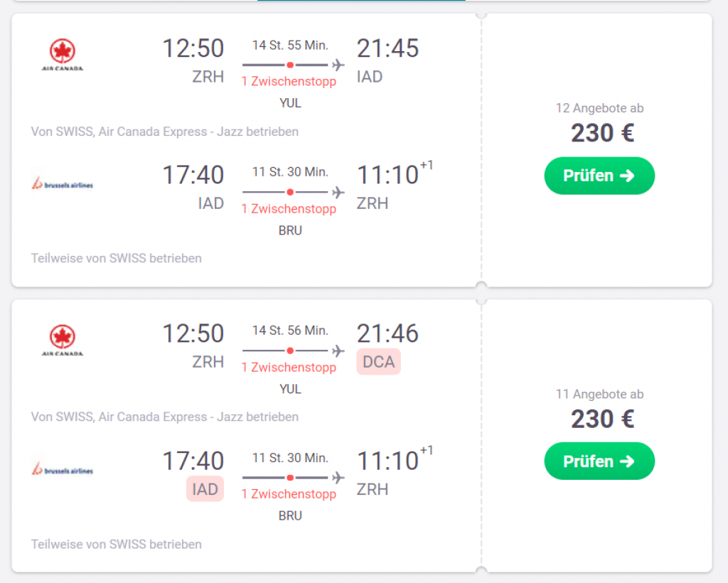
Task: Select the BRU stopover code in the second result
Action: click(290, 515)
